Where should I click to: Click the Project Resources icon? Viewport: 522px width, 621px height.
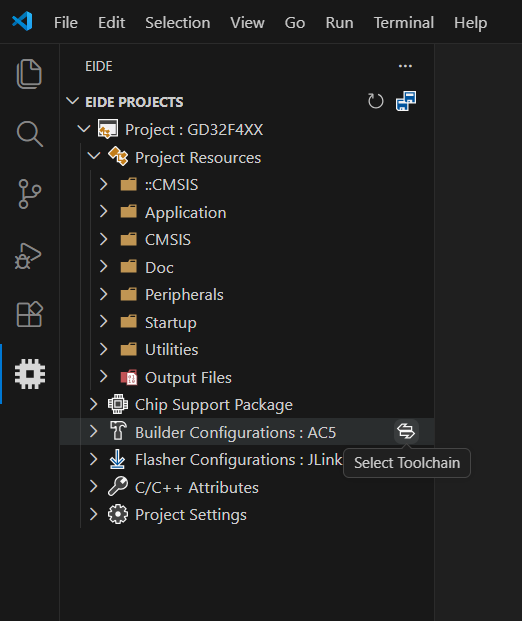click(118, 156)
